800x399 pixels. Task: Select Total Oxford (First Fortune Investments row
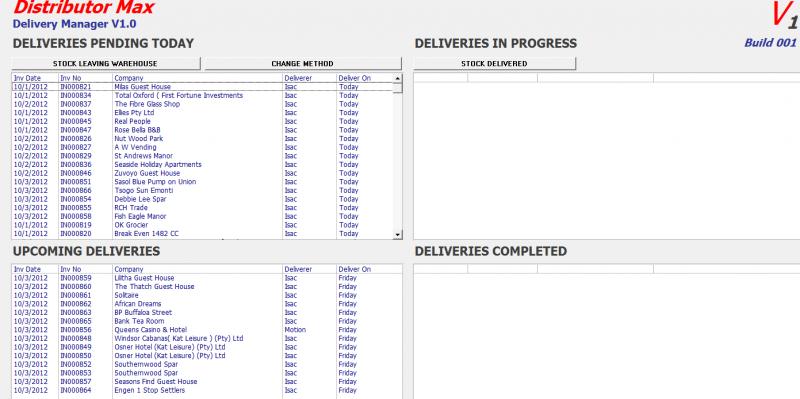[202, 95]
